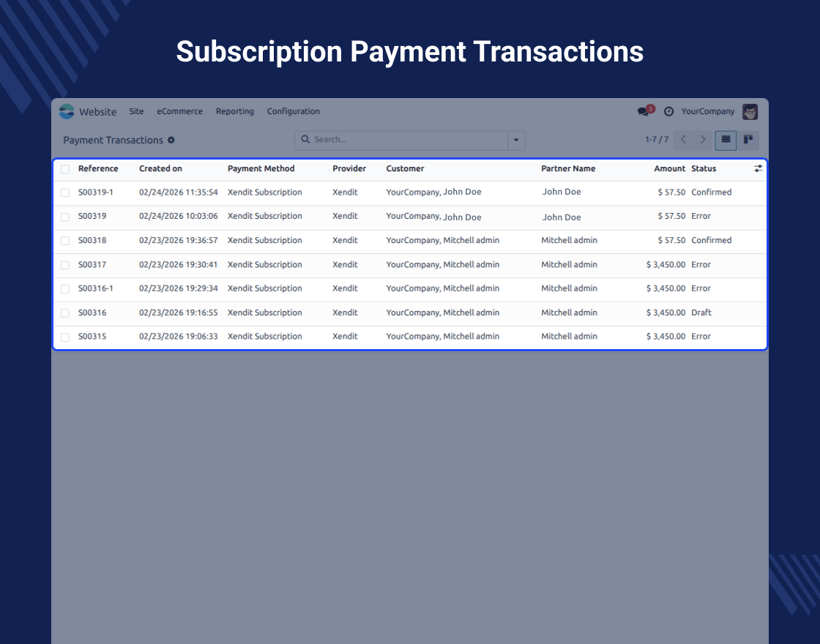Open the Site menu
The height and width of the screenshot is (644, 820).
[136, 111]
